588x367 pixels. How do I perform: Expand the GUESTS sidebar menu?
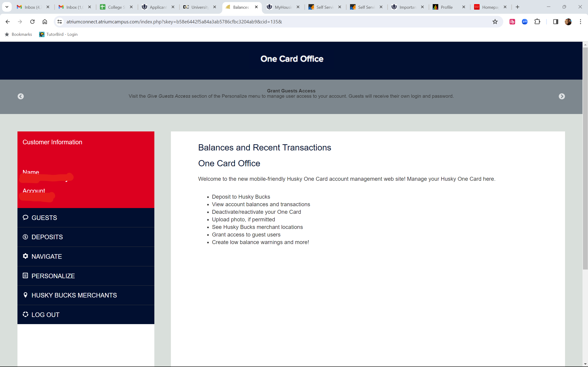44,218
